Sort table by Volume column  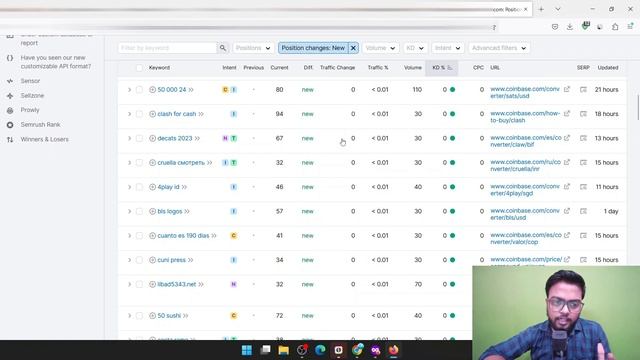click(413, 68)
